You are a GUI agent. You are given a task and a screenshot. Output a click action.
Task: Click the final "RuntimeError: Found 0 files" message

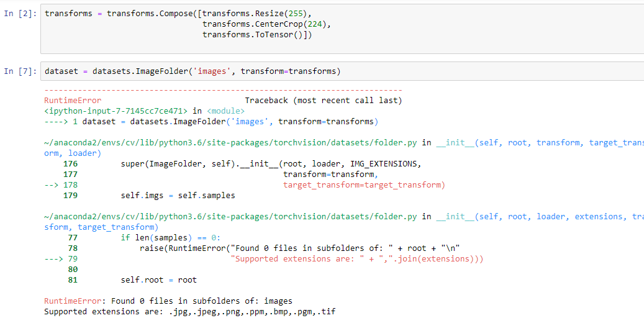168,301
